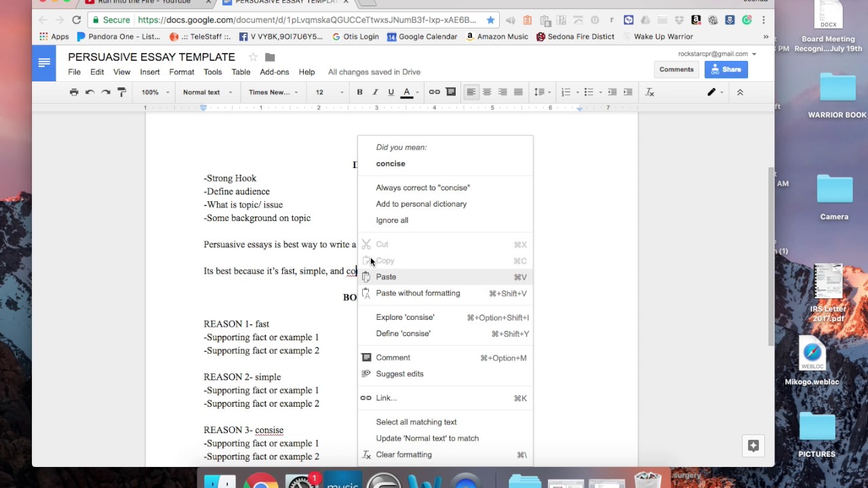Click the blue Share button
Viewport: 868px width, 488px height.
click(726, 69)
